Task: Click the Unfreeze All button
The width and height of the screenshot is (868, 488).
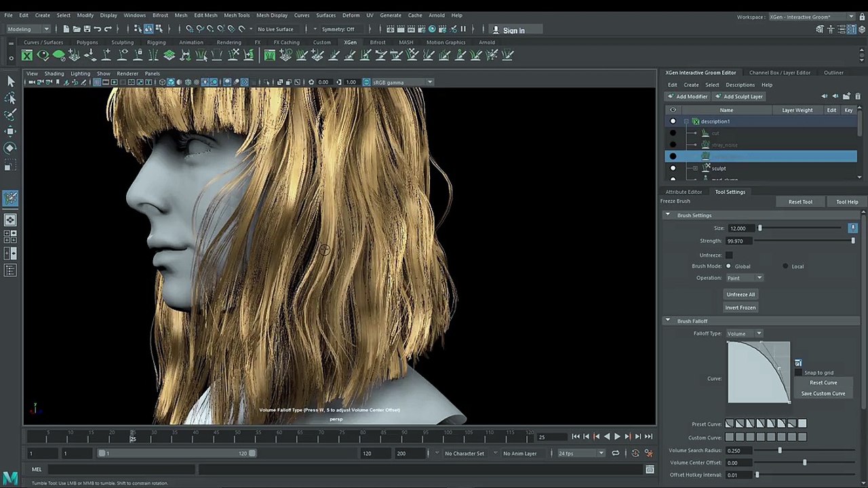Action: pyautogui.click(x=741, y=294)
